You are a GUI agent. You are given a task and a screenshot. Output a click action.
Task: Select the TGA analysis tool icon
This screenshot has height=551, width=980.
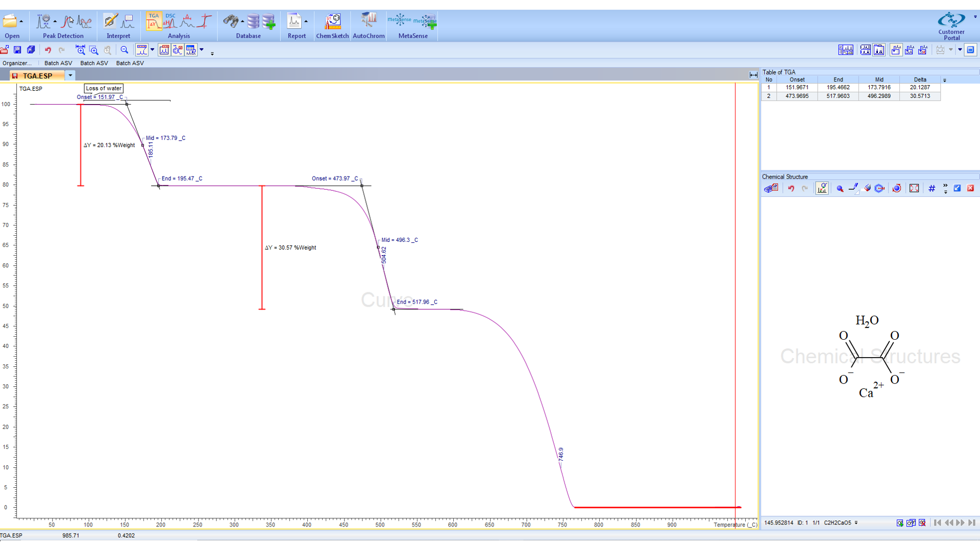click(154, 21)
